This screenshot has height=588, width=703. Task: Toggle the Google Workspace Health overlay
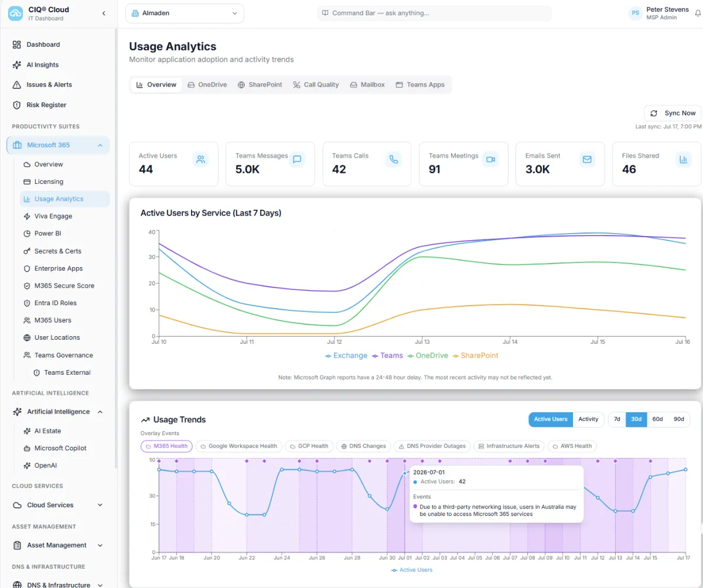coord(238,446)
